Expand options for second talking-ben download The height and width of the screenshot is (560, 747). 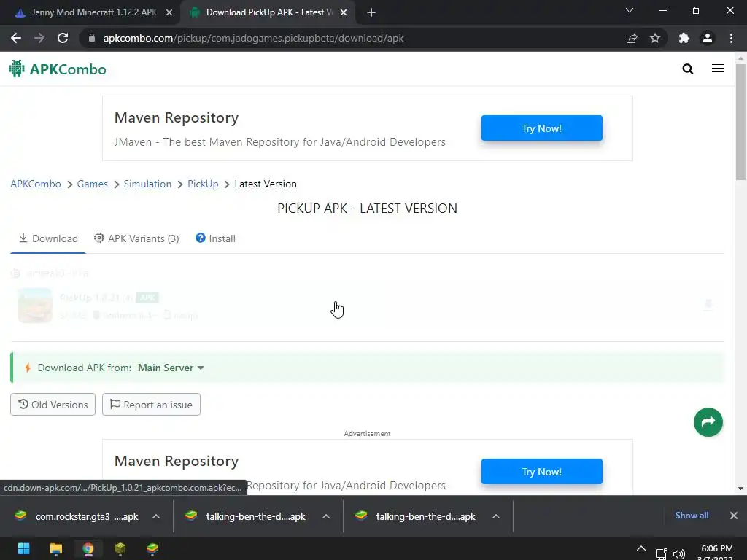click(496, 516)
